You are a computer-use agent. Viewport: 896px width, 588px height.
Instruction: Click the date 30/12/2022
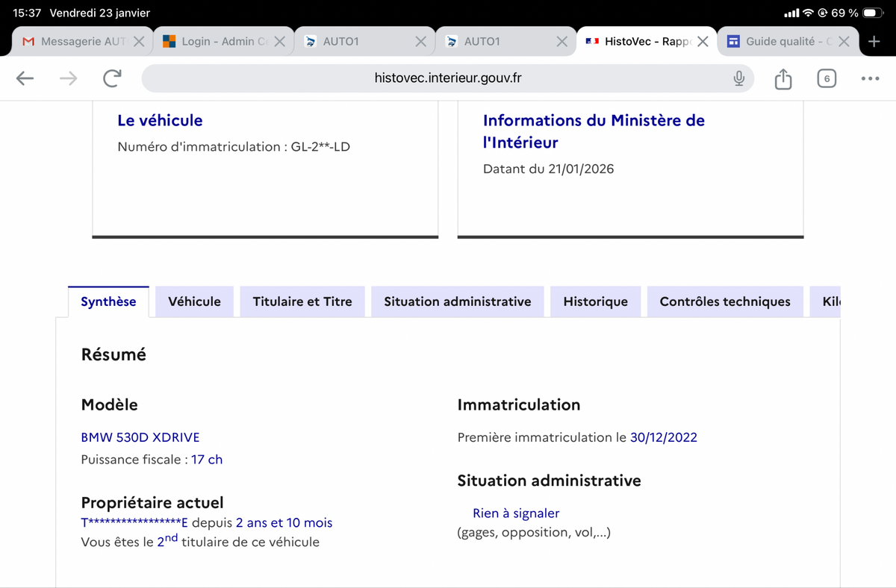pyautogui.click(x=664, y=437)
